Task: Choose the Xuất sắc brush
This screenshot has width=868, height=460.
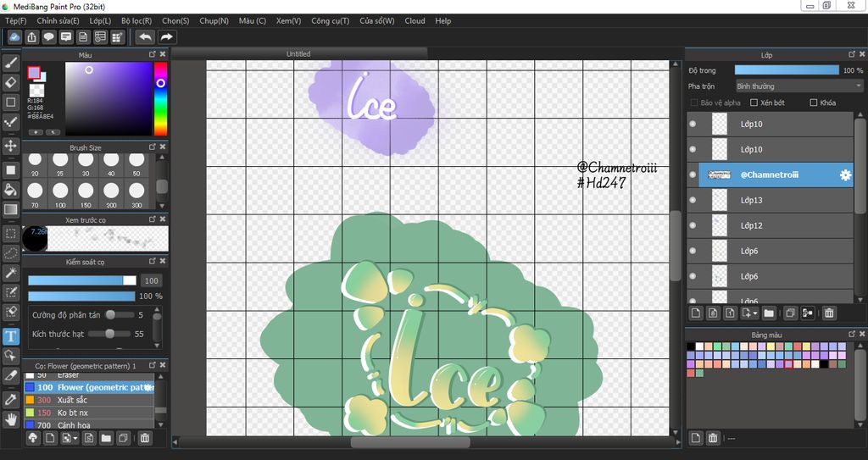Action: (89, 400)
